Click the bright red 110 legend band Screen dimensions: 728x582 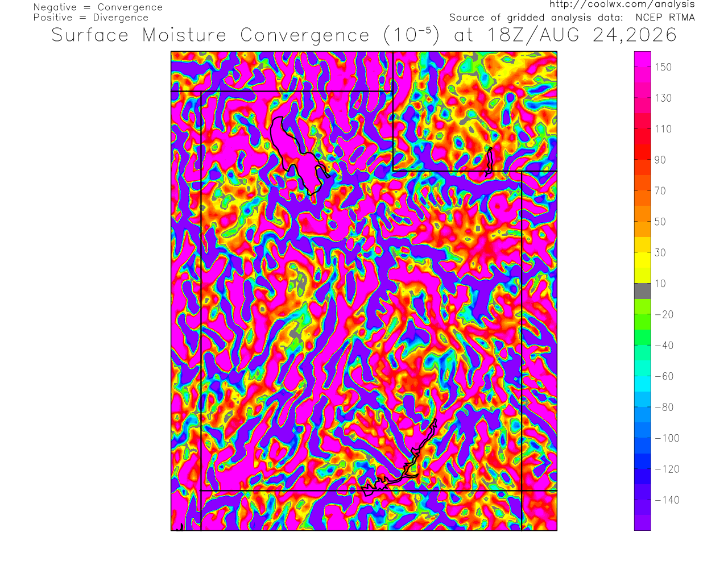643,129
